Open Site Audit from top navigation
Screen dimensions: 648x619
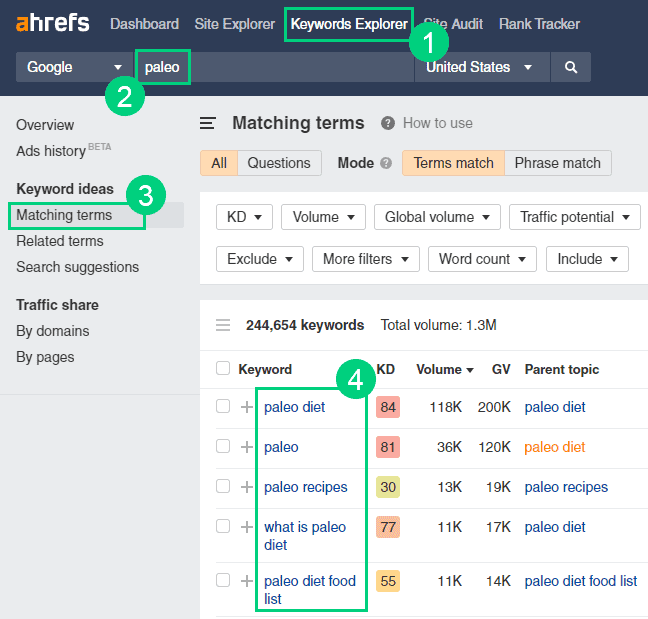(x=453, y=24)
